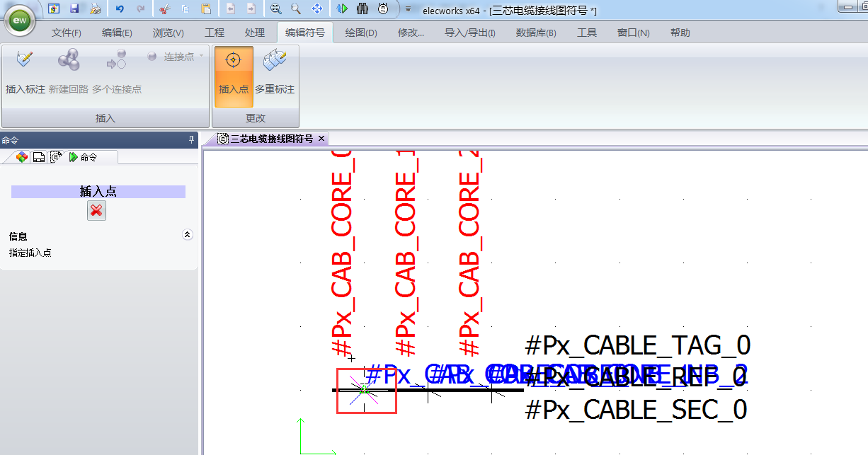868x455 pixels.
Task: Cancel command with red X button
Action: click(x=97, y=210)
